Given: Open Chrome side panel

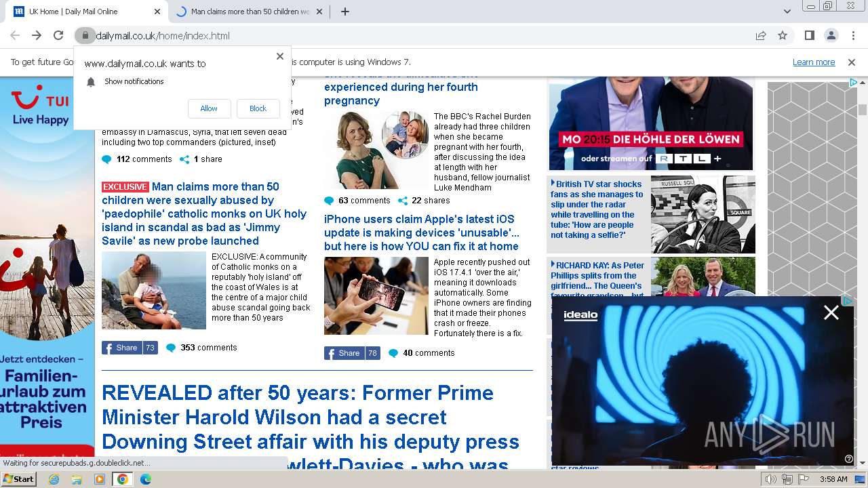Looking at the screenshot, I should [x=809, y=36].
